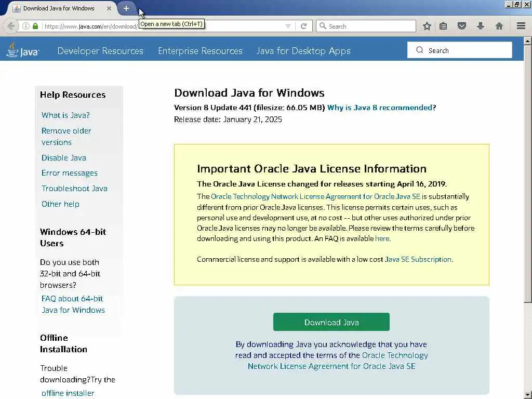
Task: Open the Error messages link
Action: coord(70,173)
